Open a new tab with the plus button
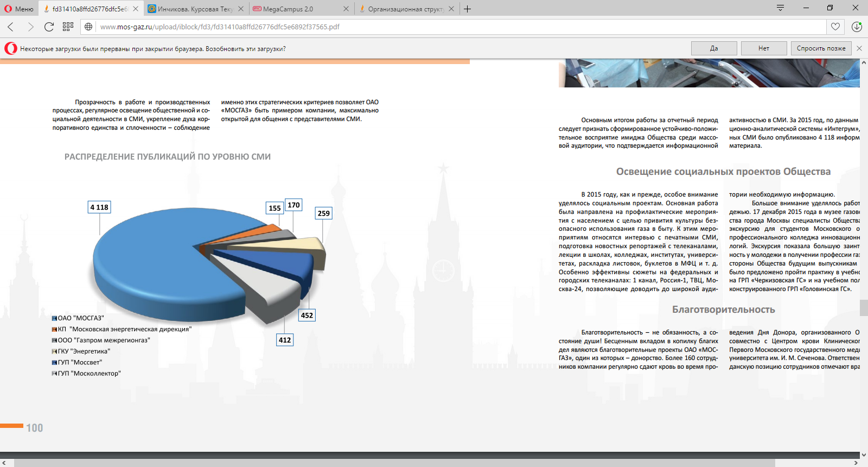Screen dimensions: 868x467 click(x=467, y=9)
